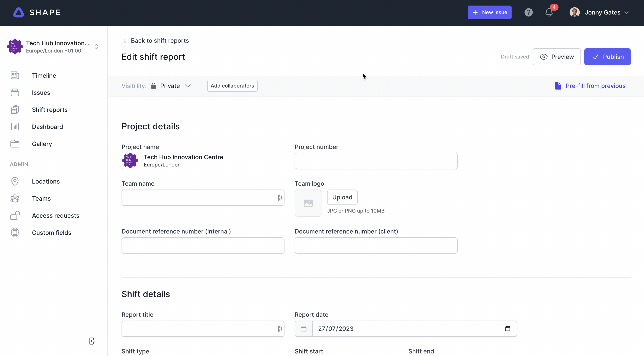Click the Report date field showing 27/07/2023
Screen dimensions: 644x356
[406, 329]
